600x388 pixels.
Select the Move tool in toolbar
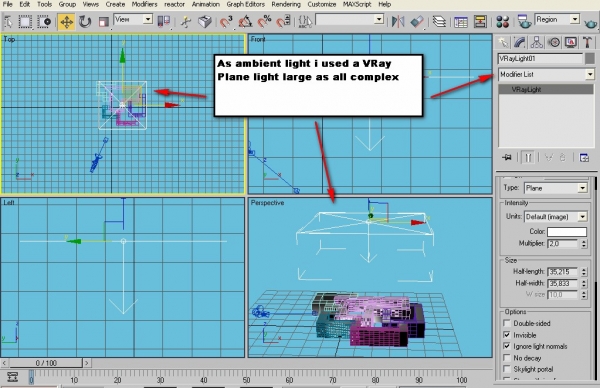[66, 21]
